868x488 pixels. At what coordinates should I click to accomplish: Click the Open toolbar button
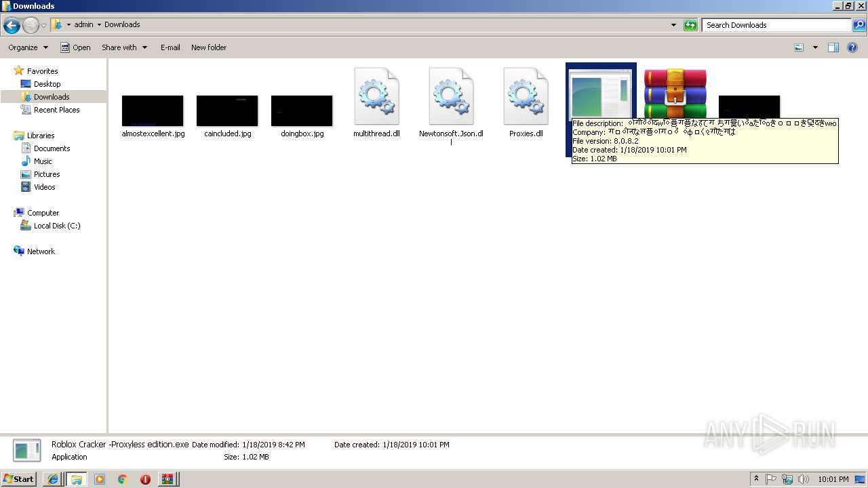[75, 47]
